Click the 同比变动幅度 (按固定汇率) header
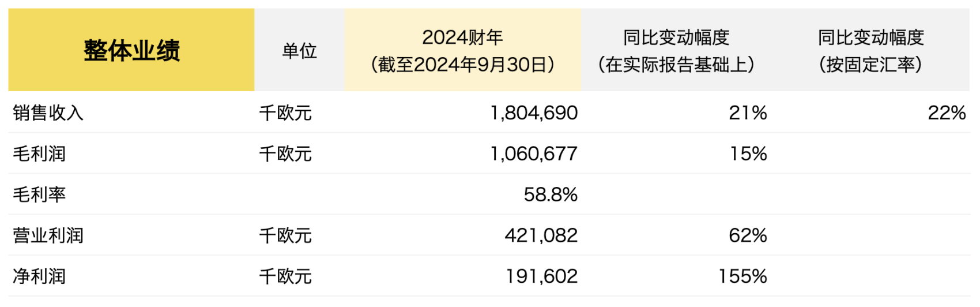The image size is (980, 307). [870, 50]
